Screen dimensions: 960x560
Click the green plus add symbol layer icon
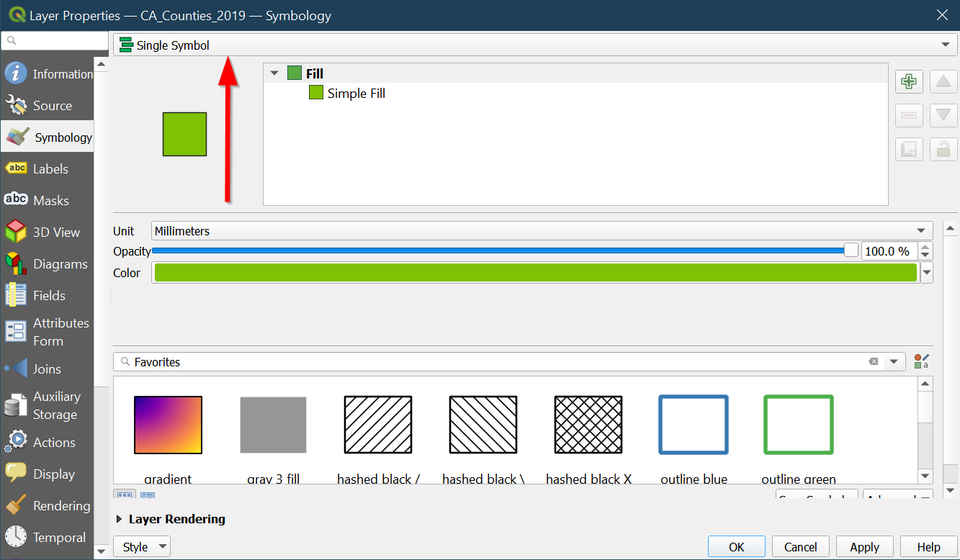pyautogui.click(x=909, y=81)
